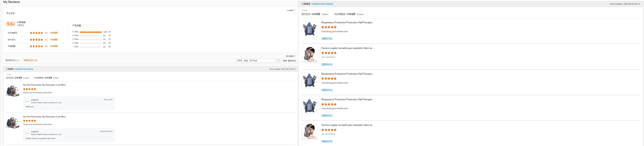
Task: Click the 5.0/5 overall score badge
Action: tap(10, 24)
